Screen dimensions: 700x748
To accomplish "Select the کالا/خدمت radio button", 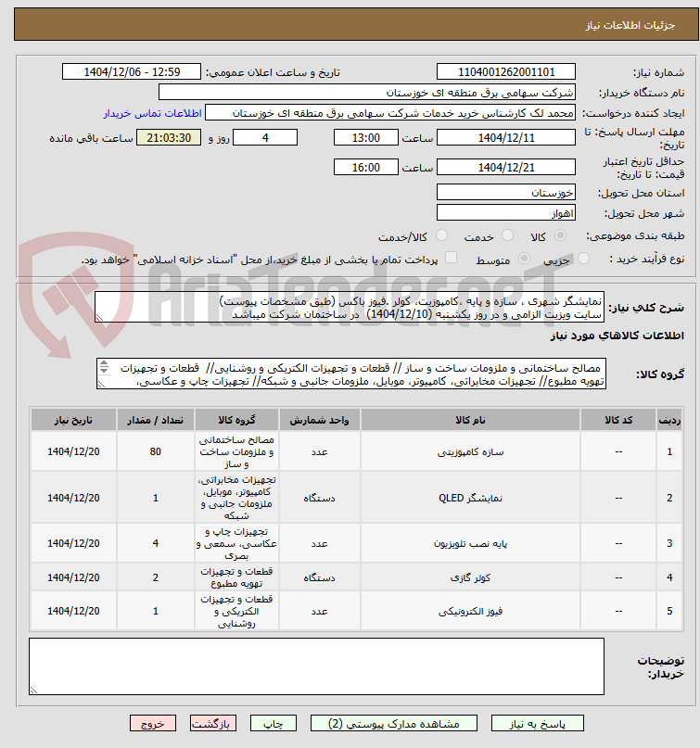I will click(442, 235).
